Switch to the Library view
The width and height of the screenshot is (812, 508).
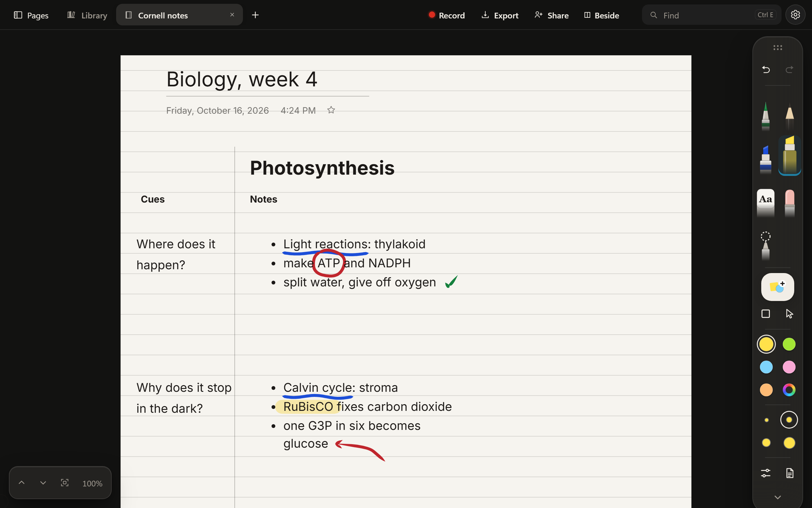point(87,15)
